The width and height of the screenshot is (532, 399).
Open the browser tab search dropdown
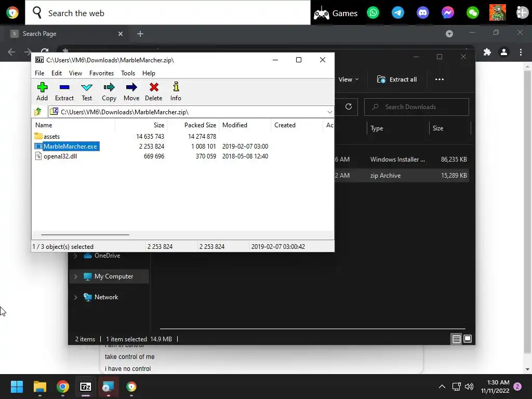(x=449, y=34)
